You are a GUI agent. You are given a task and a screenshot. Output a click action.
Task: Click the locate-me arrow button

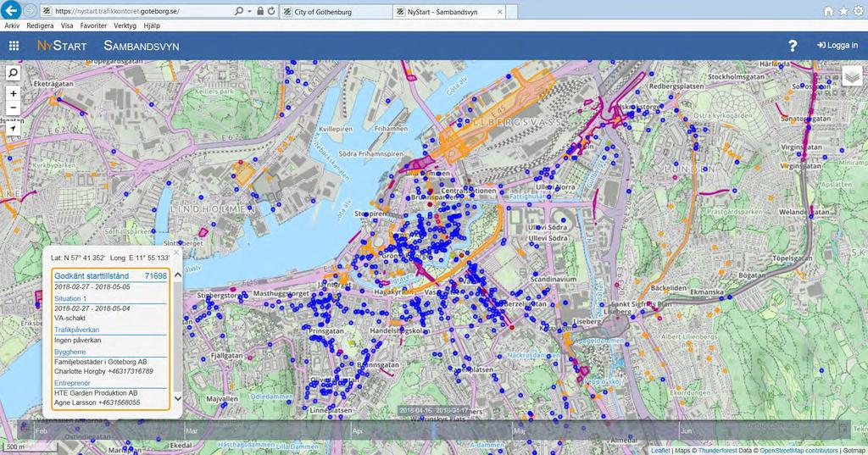click(x=13, y=129)
